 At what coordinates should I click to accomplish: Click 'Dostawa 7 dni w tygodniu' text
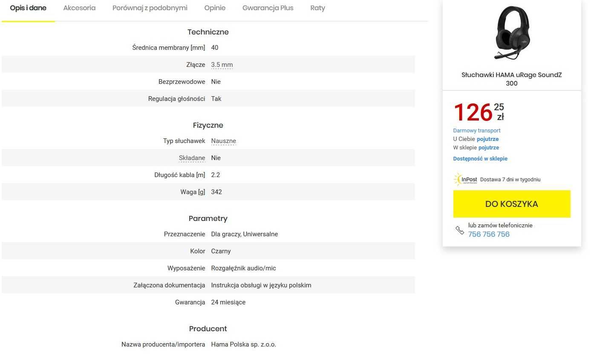[x=510, y=180]
